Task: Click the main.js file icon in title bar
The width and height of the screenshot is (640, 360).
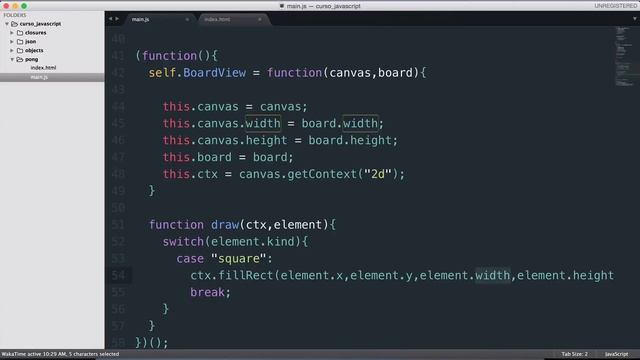Action: (282, 6)
